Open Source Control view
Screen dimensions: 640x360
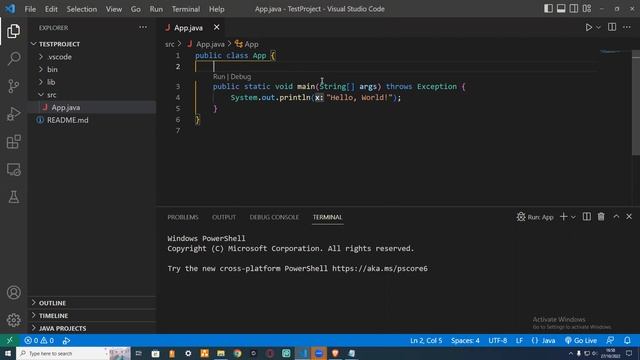(13, 86)
